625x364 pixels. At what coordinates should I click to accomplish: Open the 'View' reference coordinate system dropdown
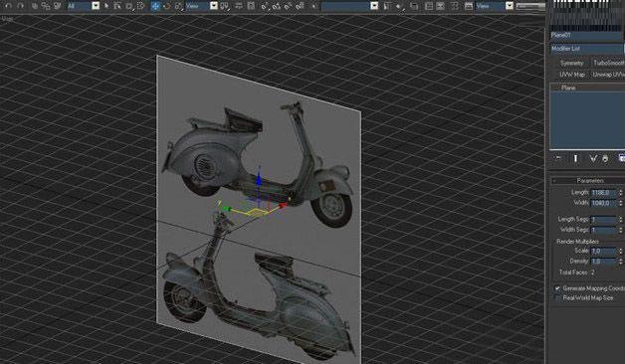[202, 6]
